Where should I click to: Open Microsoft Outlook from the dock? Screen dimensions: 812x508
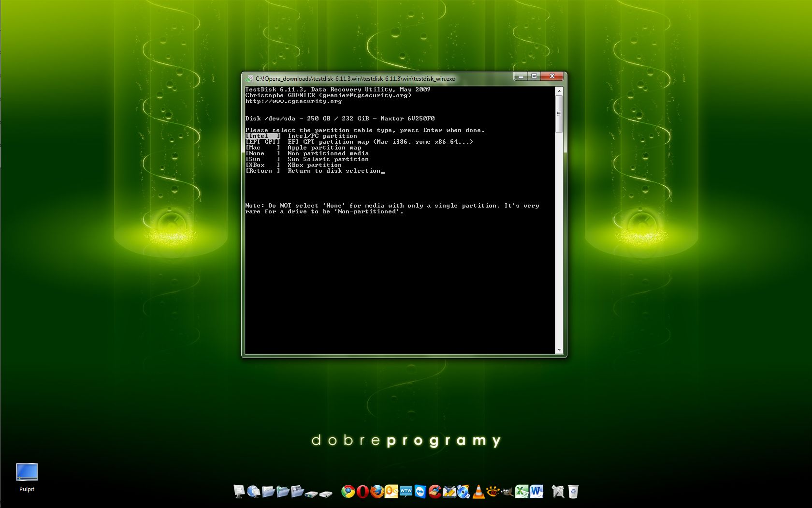click(x=391, y=492)
